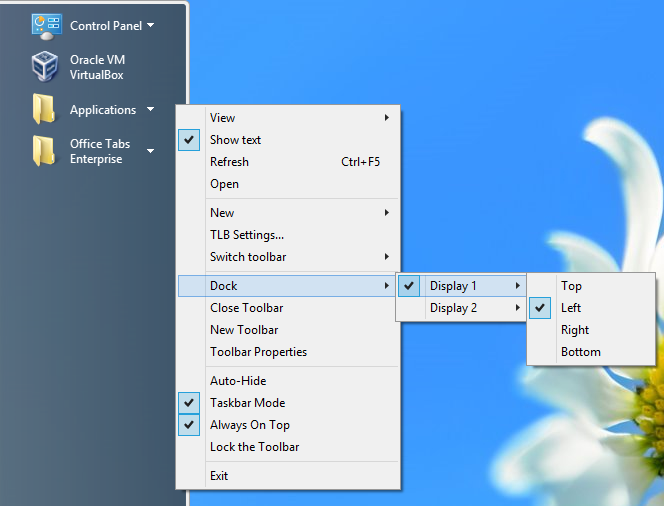Create a New Toolbar
The image size is (664, 506).
tap(288, 330)
